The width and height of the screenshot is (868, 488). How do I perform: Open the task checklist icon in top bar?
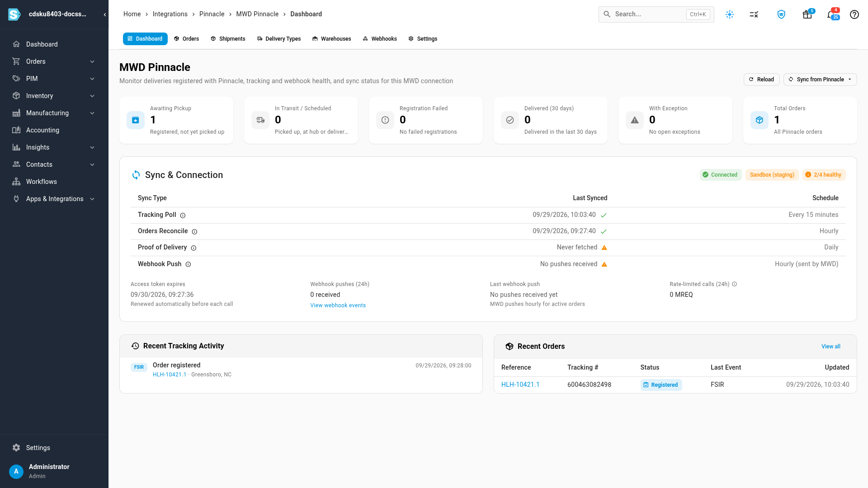(754, 14)
